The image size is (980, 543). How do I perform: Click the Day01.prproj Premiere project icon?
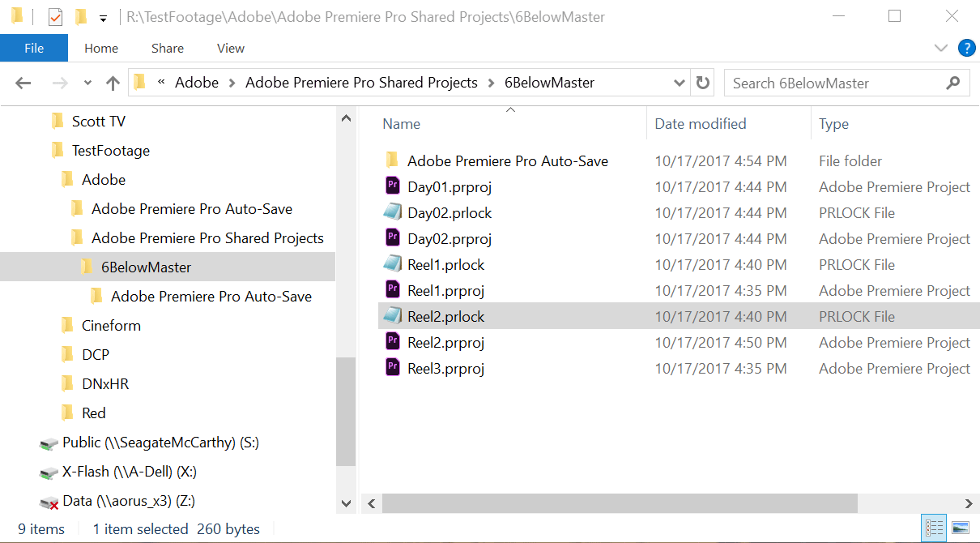(393, 186)
